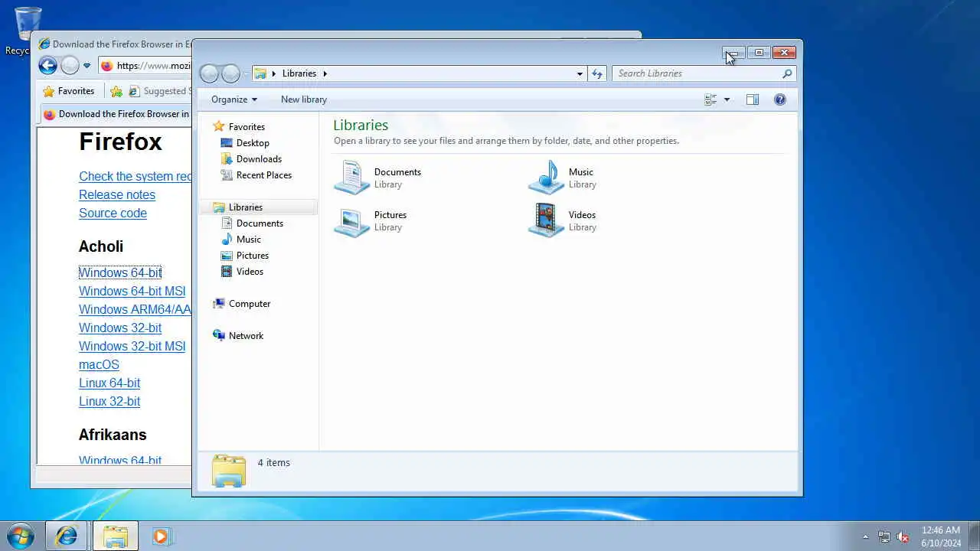980x551 pixels.
Task: Select Videos under Libraries in sidebar
Action: point(250,272)
